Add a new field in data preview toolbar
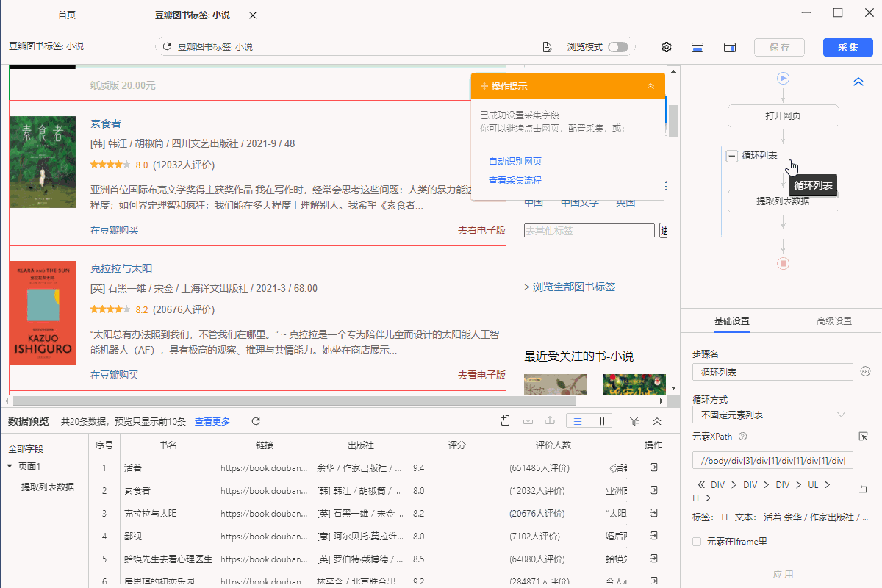 coord(505,421)
